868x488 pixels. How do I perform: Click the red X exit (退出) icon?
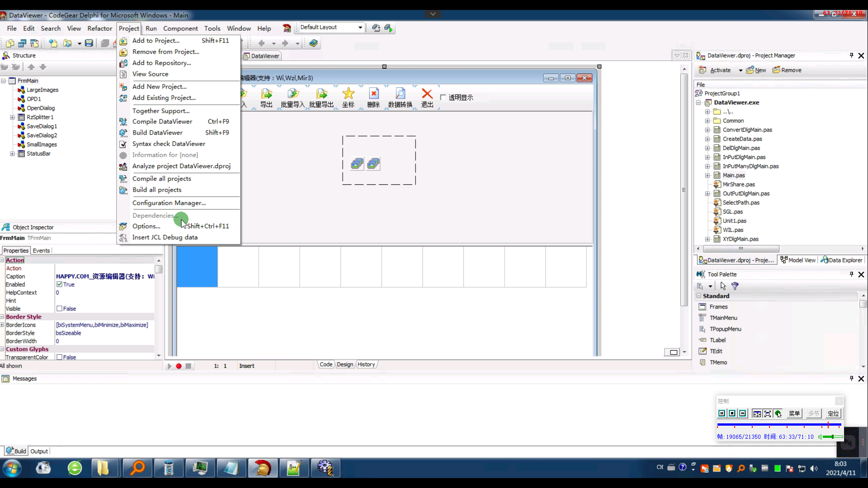pos(427,94)
